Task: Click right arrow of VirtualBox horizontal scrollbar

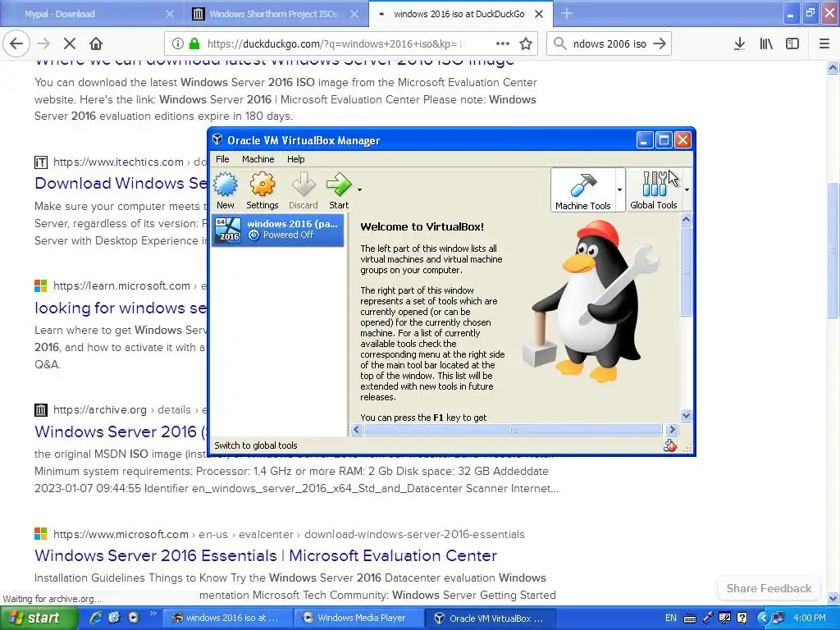Action: [672, 430]
